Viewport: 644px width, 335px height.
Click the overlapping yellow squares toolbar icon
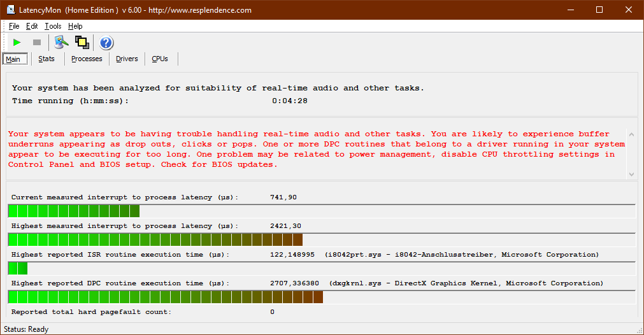pos(82,43)
